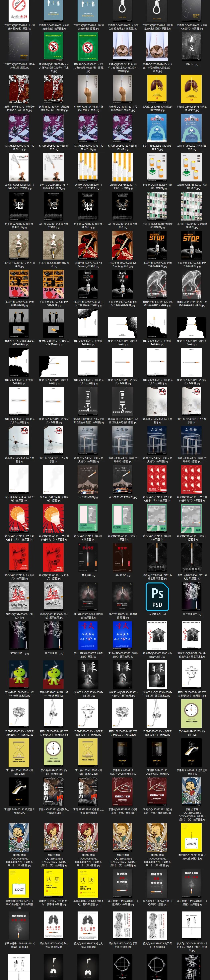This screenshot has width=210, height=980.
Task: Select thumbnail 黄德散-莫要玩无间道-效果图.jpg
Action: (19, 323)
